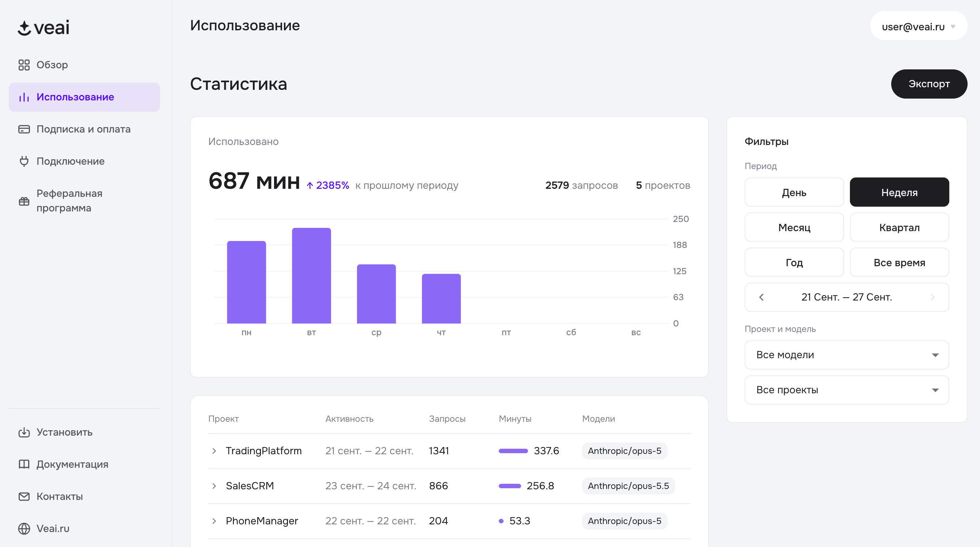Open the Все модели dropdown
980x547 pixels.
click(x=847, y=355)
